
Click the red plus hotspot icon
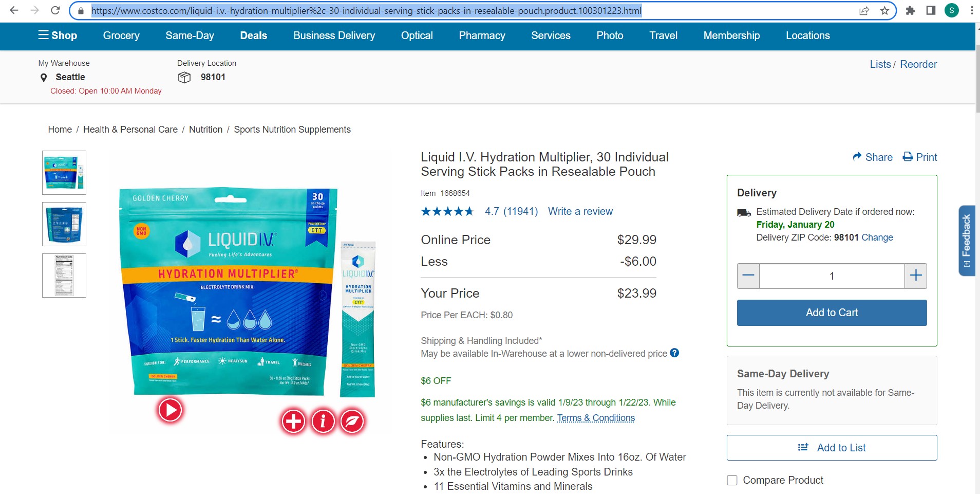[x=294, y=422]
